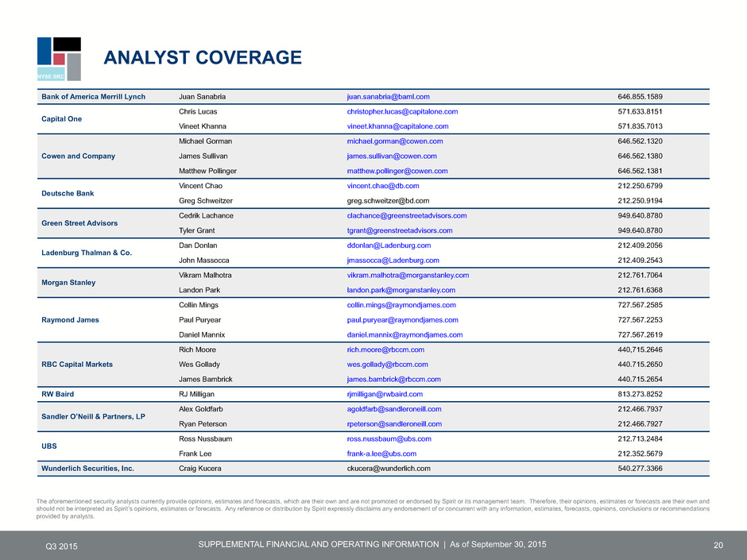The image size is (747, 560).
Task: Select RBC Capital Markets firm name
Action: 77,365
